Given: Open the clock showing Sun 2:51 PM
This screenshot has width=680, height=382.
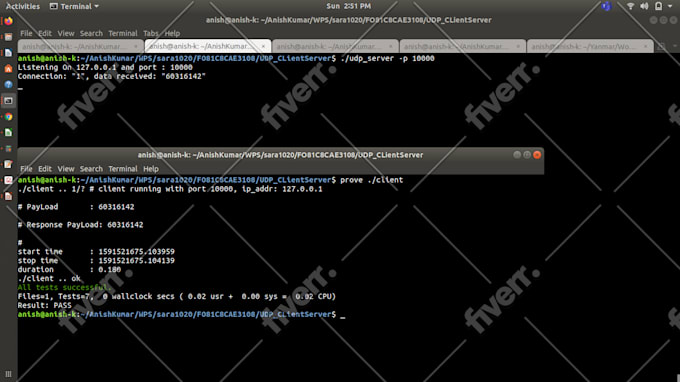Looking at the screenshot, I should pos(348,6).
